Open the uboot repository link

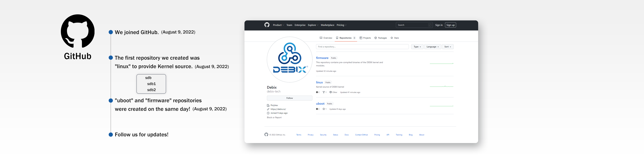[x=320, y=104]
